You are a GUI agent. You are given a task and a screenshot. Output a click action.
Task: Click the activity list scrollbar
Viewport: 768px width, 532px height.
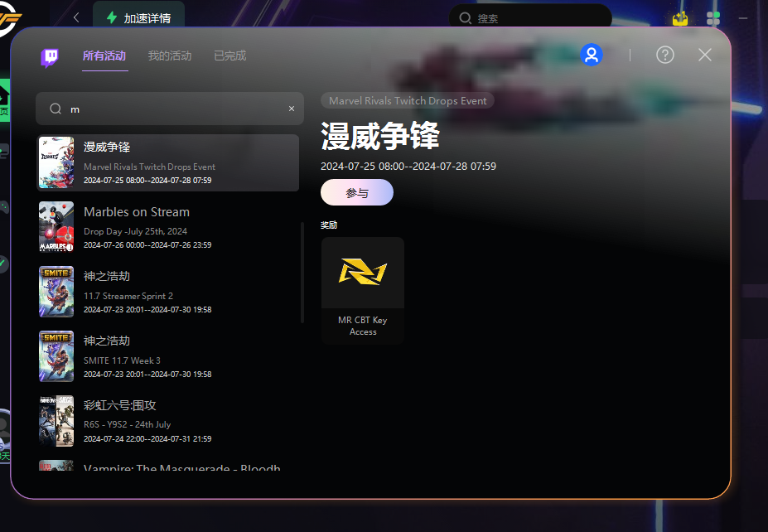302,273
